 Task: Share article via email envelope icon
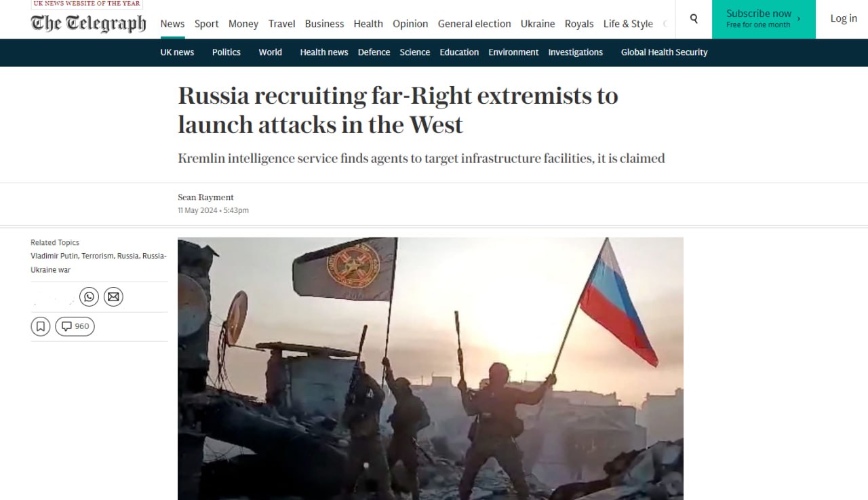pos(113,296)
